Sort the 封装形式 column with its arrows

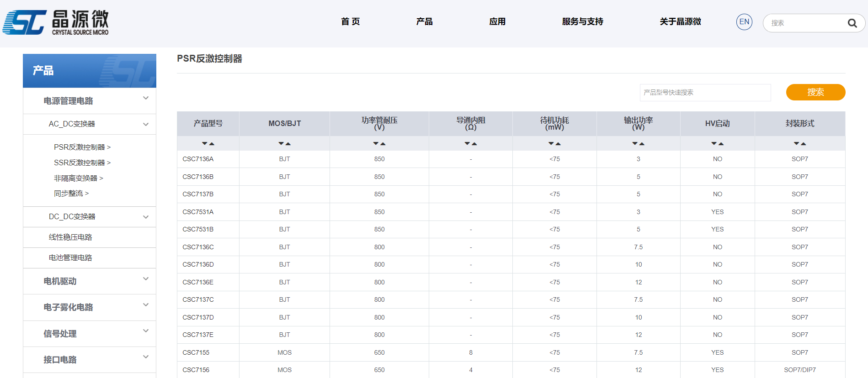800,144
